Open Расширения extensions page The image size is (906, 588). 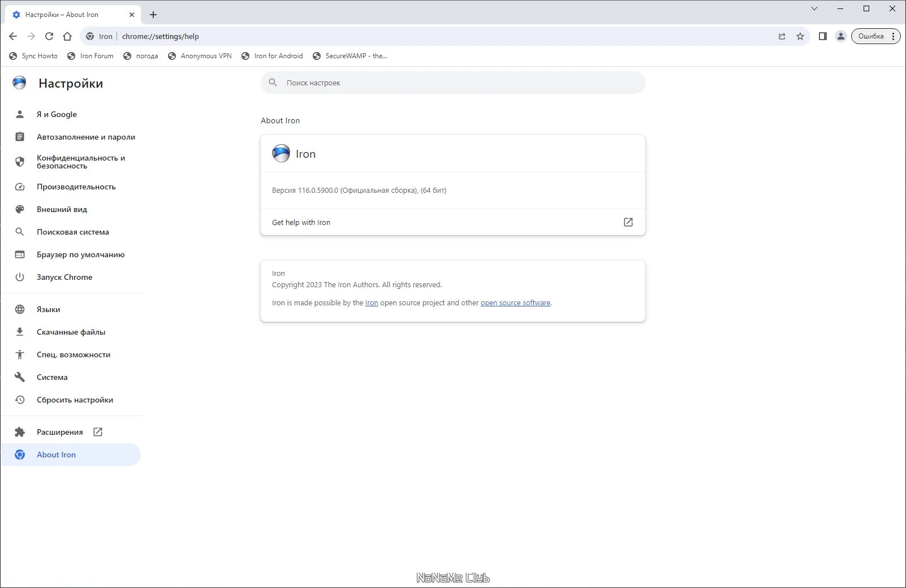(71, 432)
